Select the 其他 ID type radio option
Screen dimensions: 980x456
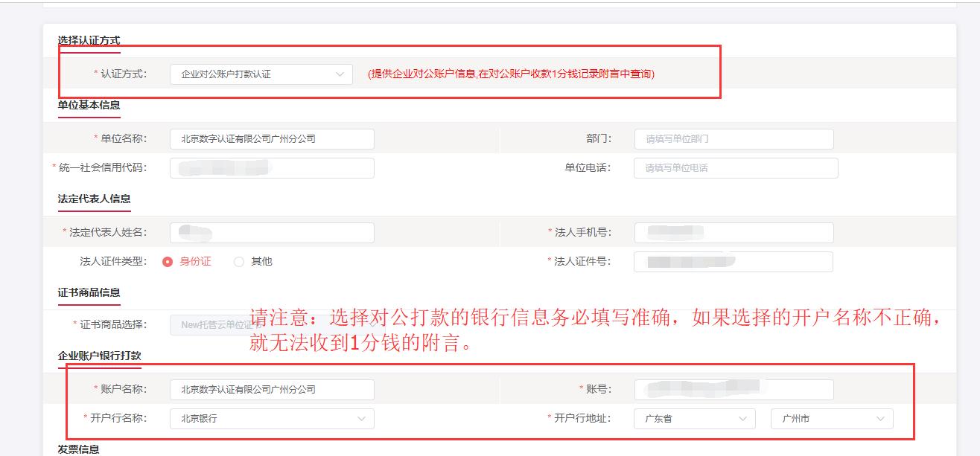[x=239, y=262]
